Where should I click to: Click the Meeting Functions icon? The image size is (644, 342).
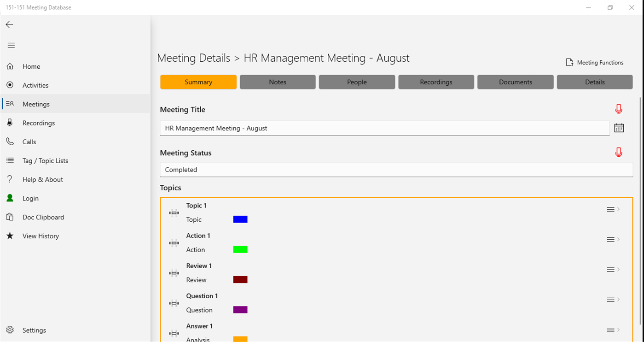(x=569, y=62)
